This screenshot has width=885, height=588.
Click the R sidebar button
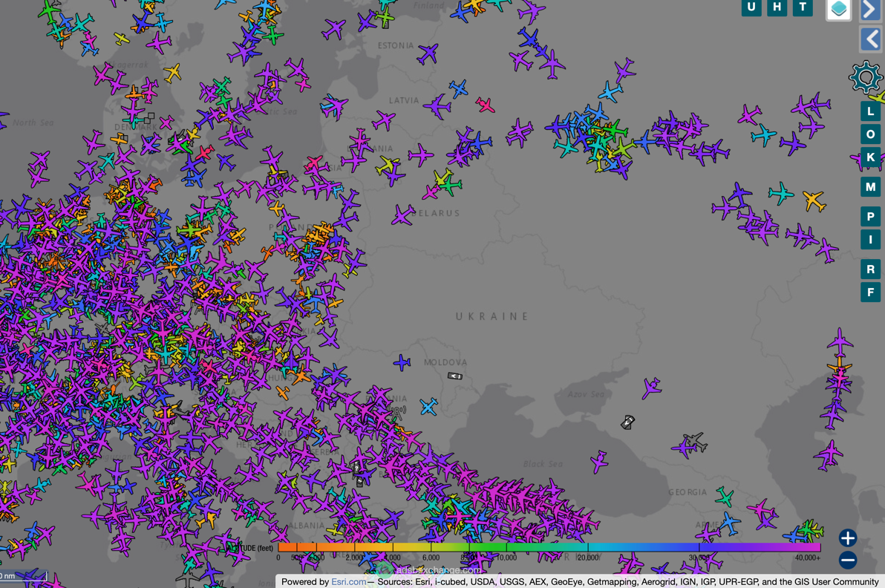click(x=869, y=269)
